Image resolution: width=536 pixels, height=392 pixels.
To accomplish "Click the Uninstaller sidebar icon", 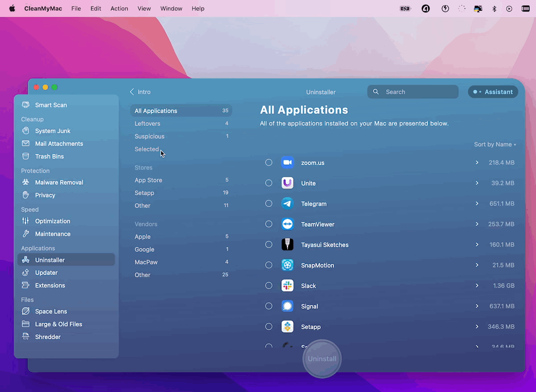I will 26,260.
